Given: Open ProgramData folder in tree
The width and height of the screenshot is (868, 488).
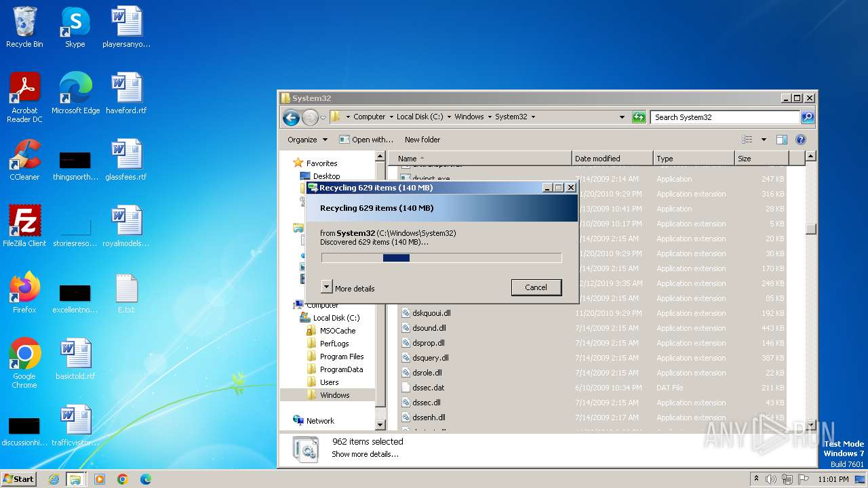Looking at the screenshot, I should click(x=341, y=369).
